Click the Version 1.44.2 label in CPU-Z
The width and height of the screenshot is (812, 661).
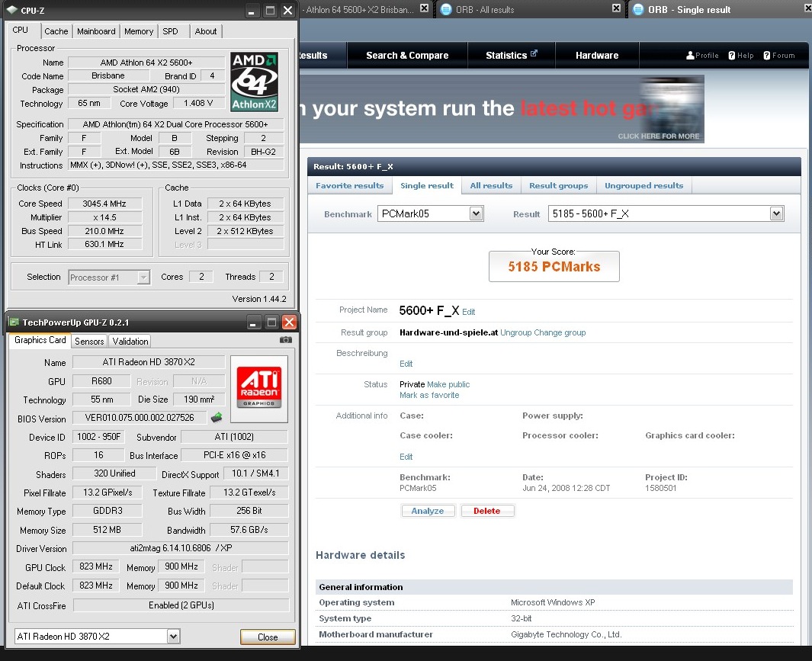pyautogui.click(x=259, y=299)
